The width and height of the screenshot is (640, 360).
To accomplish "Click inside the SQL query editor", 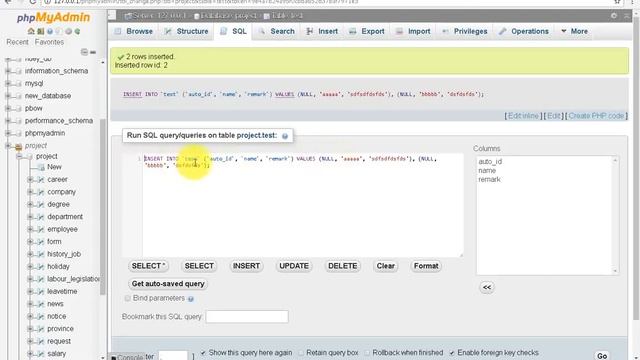I will [x=302, y=205].
